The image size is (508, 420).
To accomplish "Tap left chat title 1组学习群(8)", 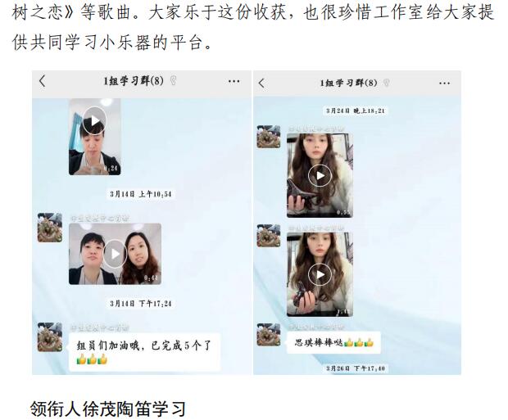I will click(x=134, y=80).
